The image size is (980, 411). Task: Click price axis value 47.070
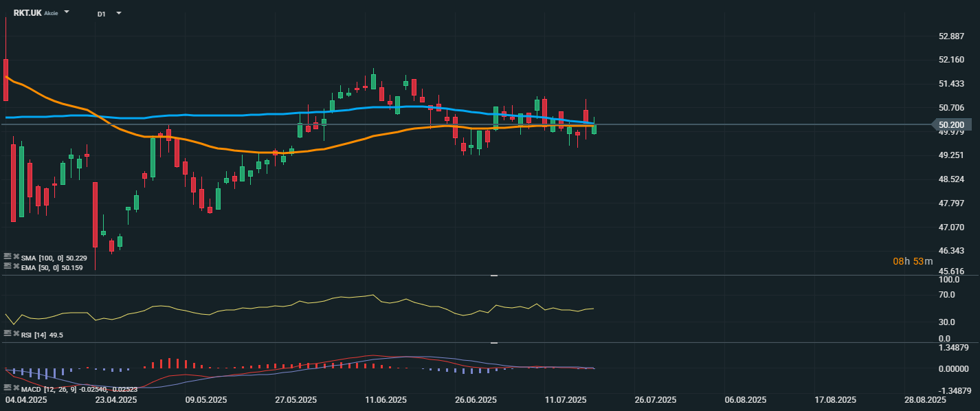pos(952,227)
